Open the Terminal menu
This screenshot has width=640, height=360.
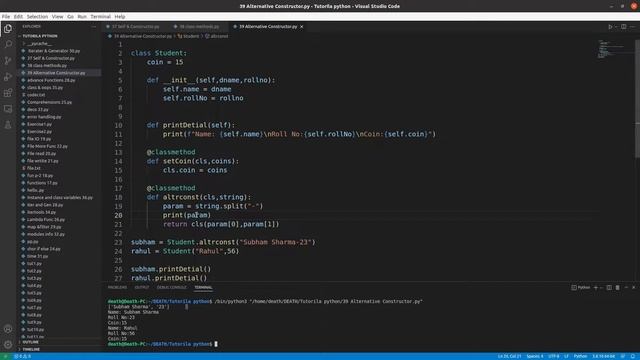pos(100,16)
